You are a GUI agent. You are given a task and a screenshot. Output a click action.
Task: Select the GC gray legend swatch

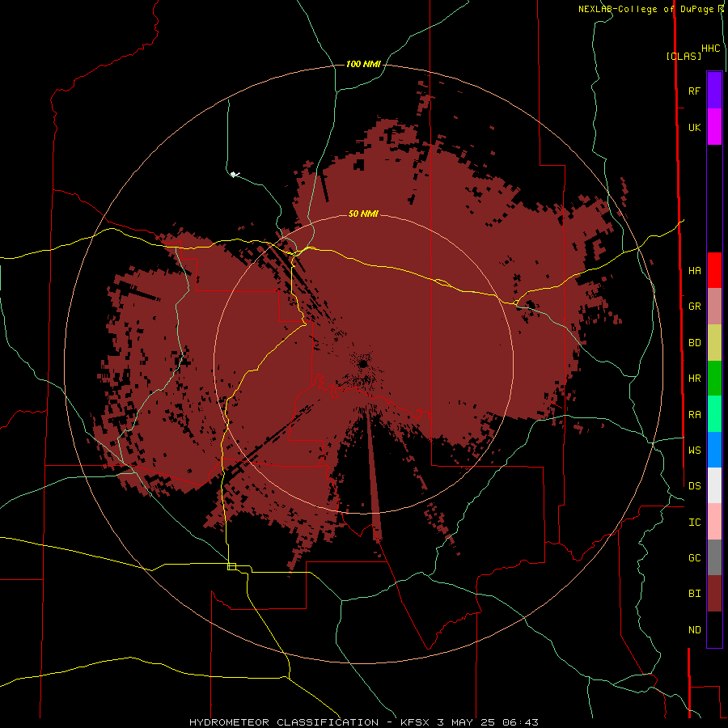[714, 557]
